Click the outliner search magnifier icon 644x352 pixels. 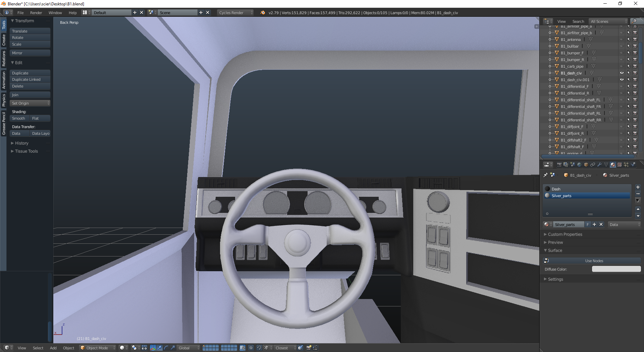coord(634,21)
